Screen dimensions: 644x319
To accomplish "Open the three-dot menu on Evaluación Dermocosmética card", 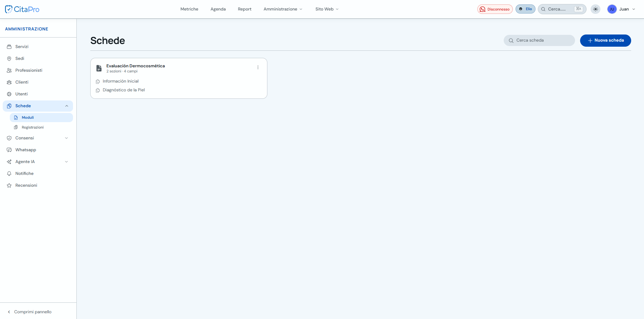I will tap(258, 68).
